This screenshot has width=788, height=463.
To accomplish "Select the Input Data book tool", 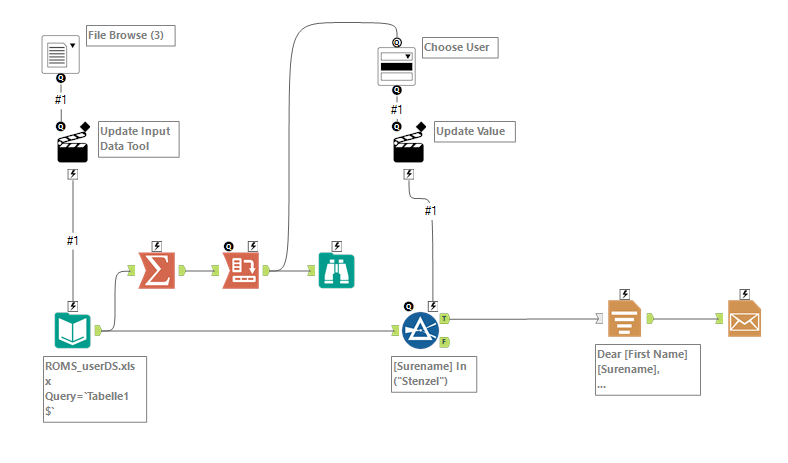I will pyautogui.click(x=72, y=330).
